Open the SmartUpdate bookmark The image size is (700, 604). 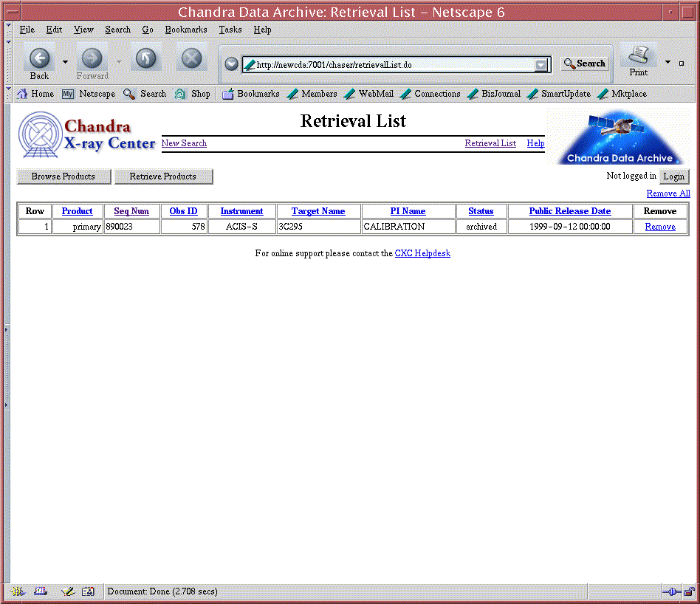pos(558,94)
